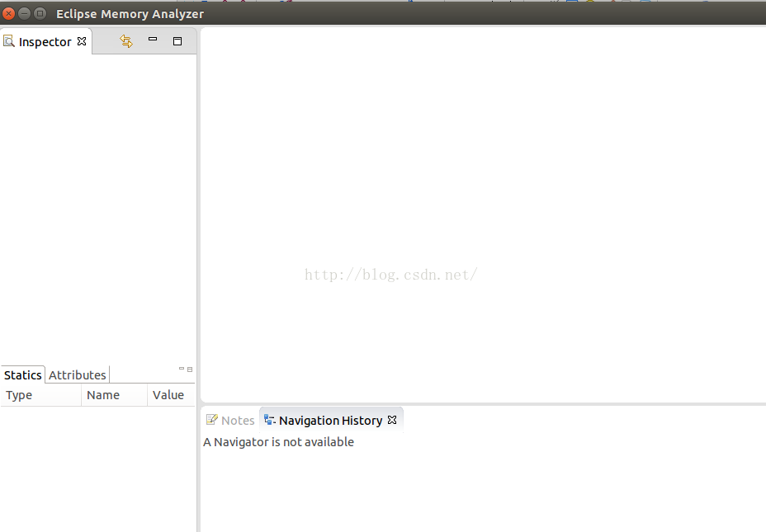The height and width of the screenshot is (532, 766).
Task: Click the Eclipse Memory Analyzer window title
Action: tap(130, 14)
